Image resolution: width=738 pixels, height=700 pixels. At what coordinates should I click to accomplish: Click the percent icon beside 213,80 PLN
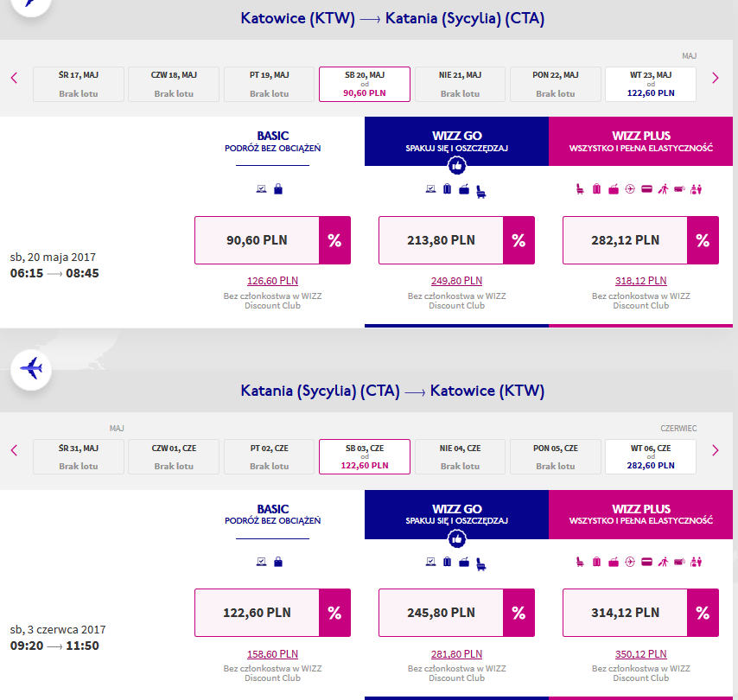tap(519, 240)
